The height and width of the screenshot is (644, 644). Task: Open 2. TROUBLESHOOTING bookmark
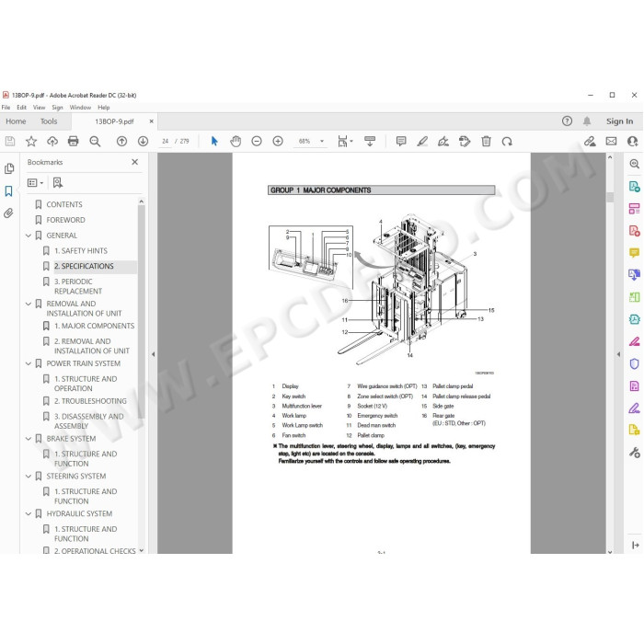tap(90, 401)
